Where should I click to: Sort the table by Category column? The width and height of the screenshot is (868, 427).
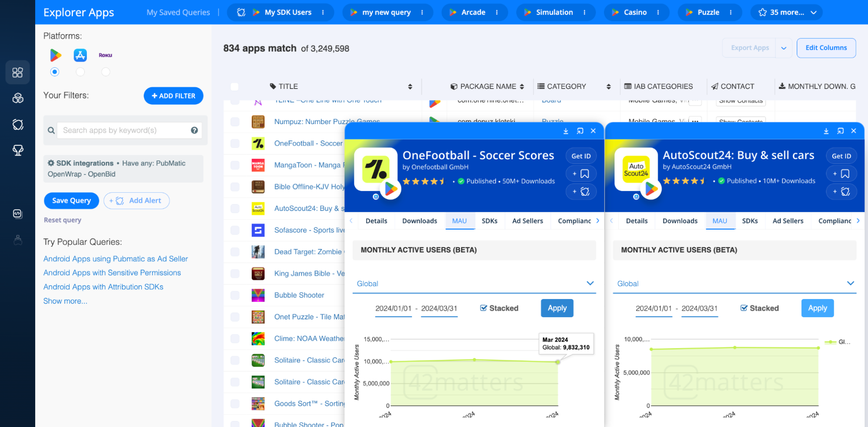tap(608, 87)
